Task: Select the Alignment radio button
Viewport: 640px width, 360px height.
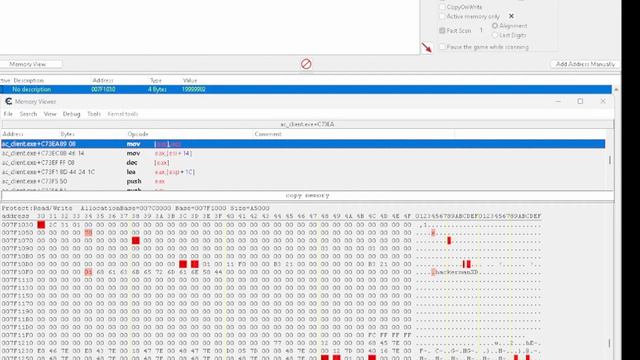Action: click(495, 26)
